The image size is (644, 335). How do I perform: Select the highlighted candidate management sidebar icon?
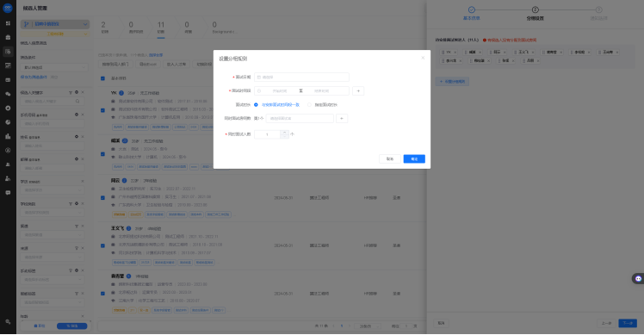[x=8, y=52]
